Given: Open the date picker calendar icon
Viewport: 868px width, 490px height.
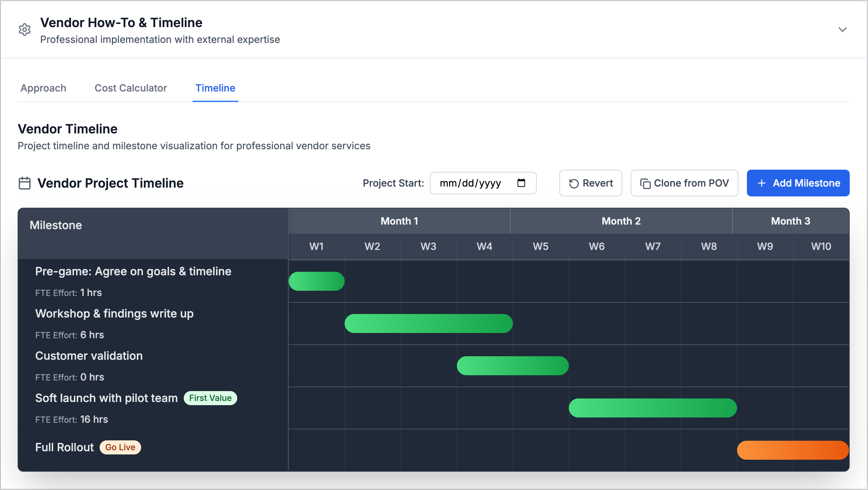Looking at the screenshot, I should coord(522,183).
